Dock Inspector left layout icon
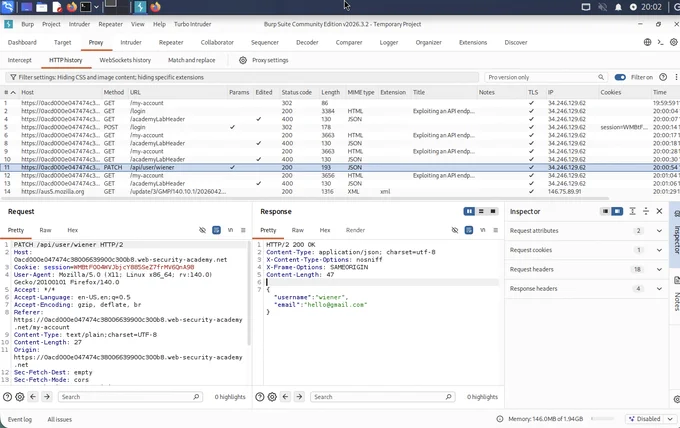Image resolution: width=680 pixels, height=428 pixels. click(x=605, y=211)
